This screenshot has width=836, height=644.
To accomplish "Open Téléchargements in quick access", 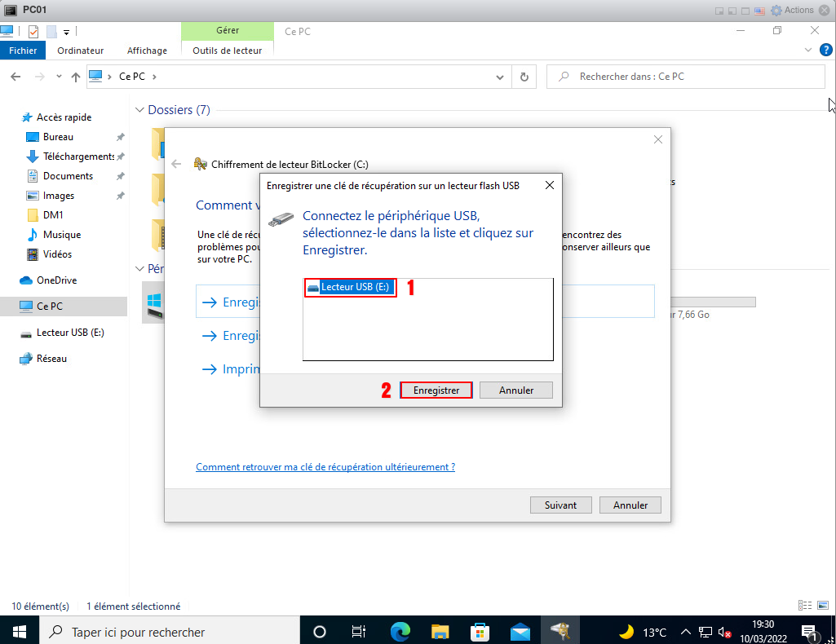I will 77,157.
